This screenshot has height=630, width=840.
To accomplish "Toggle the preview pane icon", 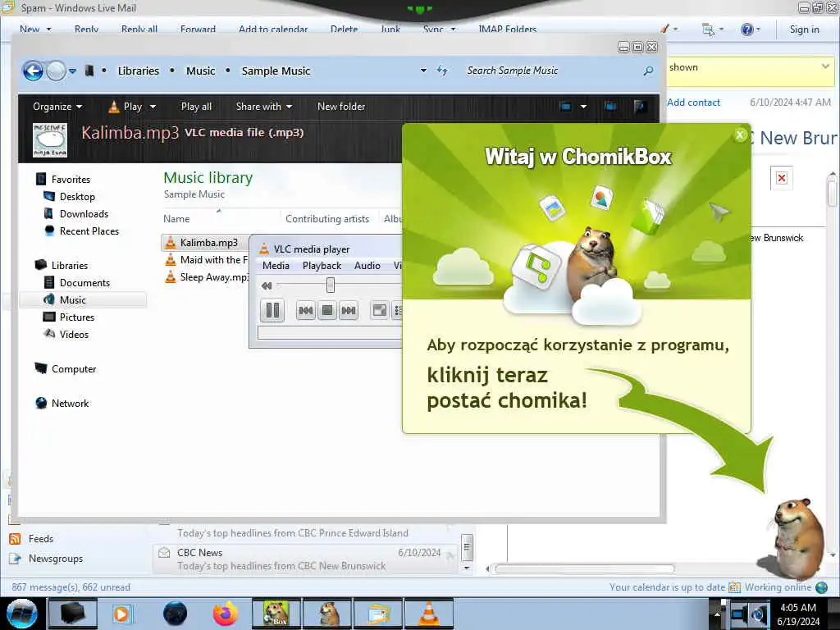I will pyautogui.click(x=610, y=107).
